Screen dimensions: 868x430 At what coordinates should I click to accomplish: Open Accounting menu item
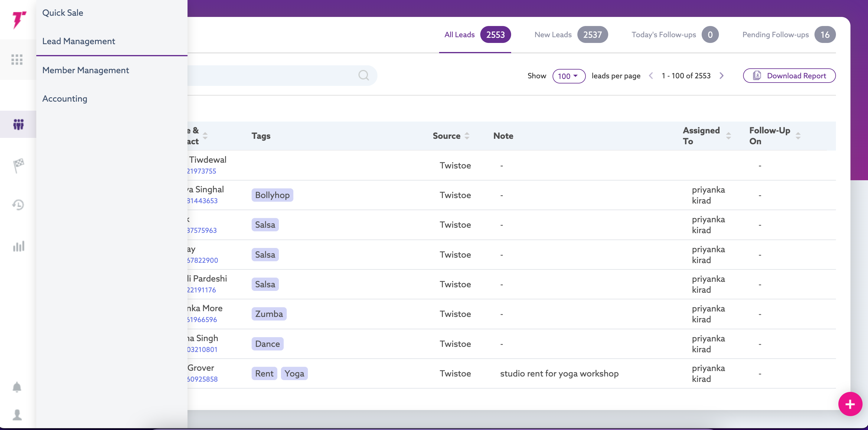(65, 98)
